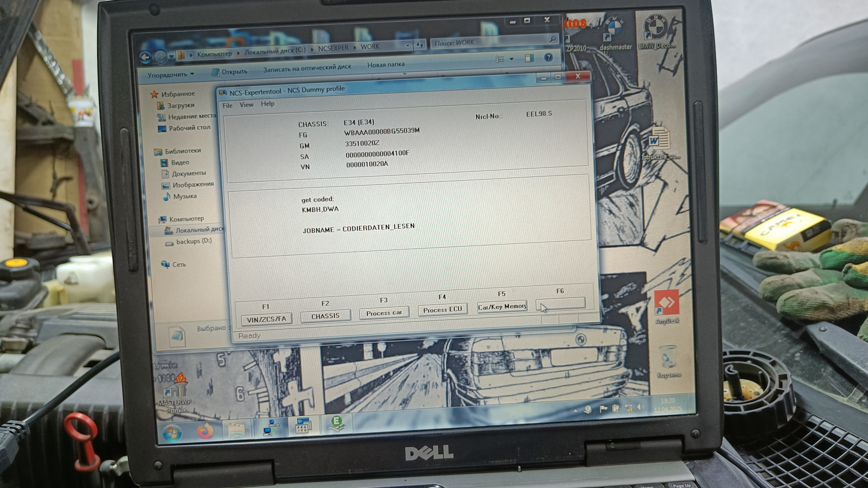Open Help menu in NCS-Expertentool

tap(268, 103)
